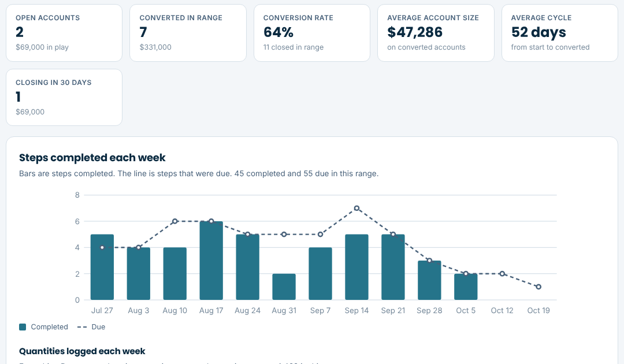Image resolution: width=624 pixels, height=364 pixels.
Task: Click the "Sep 14" axis label
Action: pos(356,311)
